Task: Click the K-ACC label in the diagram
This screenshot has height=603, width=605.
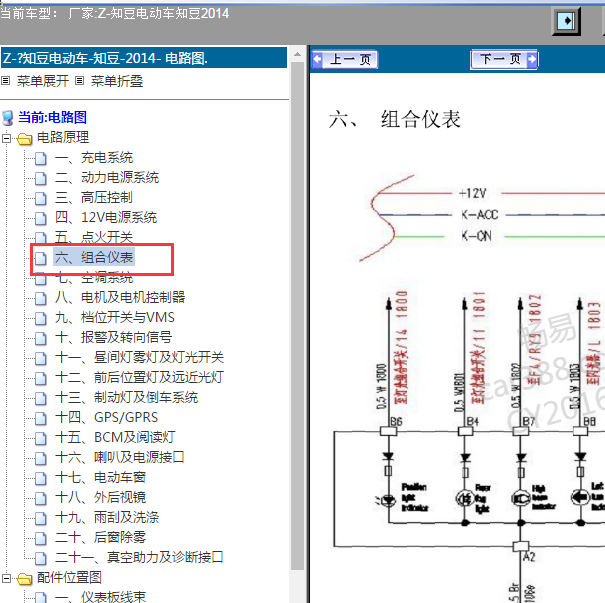Action: (x=480, y=215)
